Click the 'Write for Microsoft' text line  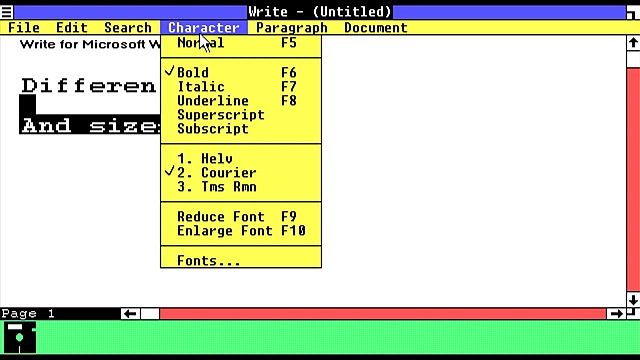pyautogui.click(x=90, y=44)
